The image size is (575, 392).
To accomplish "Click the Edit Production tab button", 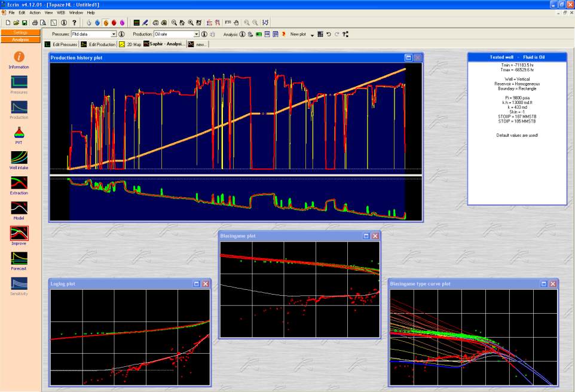I will click(x=98, y=44).
